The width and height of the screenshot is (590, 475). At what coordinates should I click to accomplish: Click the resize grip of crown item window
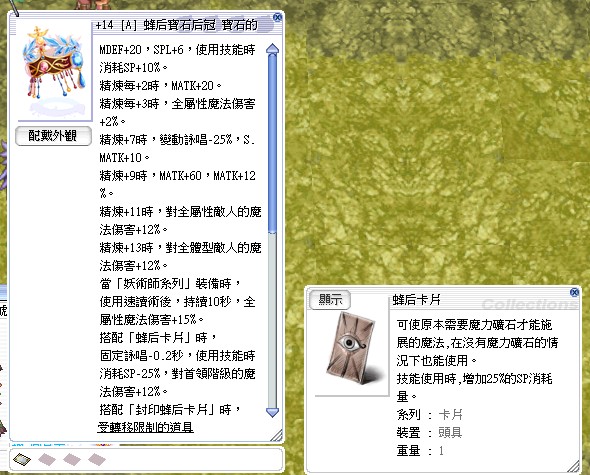pos(277,435)
